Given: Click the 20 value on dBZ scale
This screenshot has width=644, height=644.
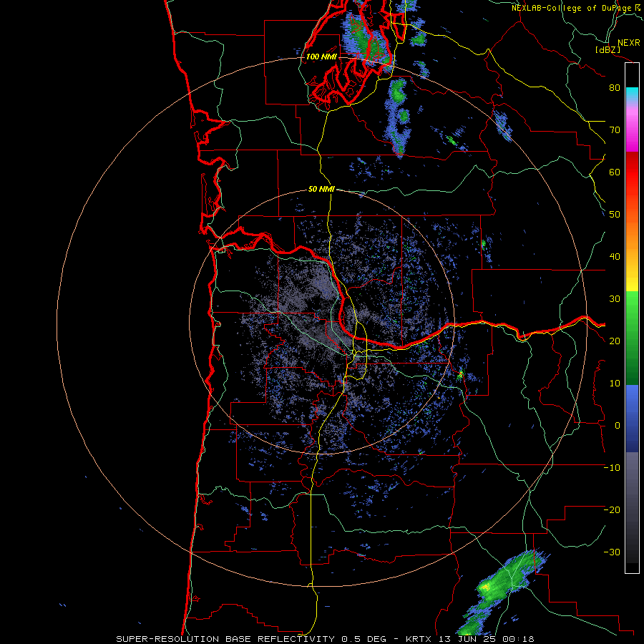Looking at the screenshot, I should [x=615, y=341].
